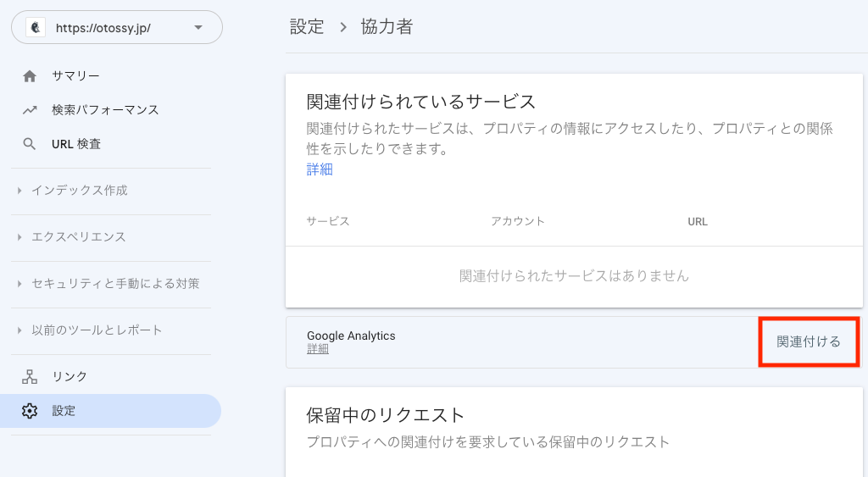Image resolution: width=868 pixels, height=477 pixels.
Task: Click the アカウント column header
Action: click(517, 221)
